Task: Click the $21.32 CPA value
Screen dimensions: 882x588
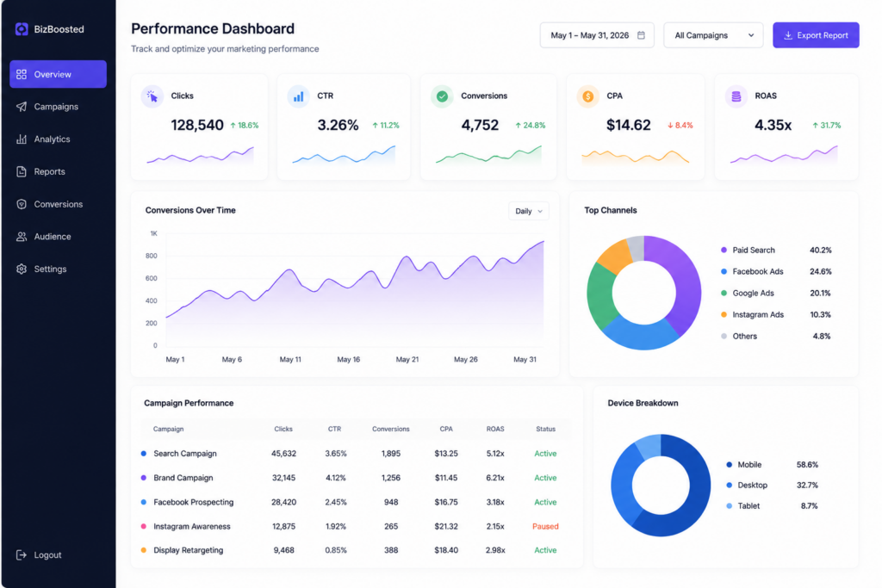Action: pyautogui.click(x=446, y=527)
